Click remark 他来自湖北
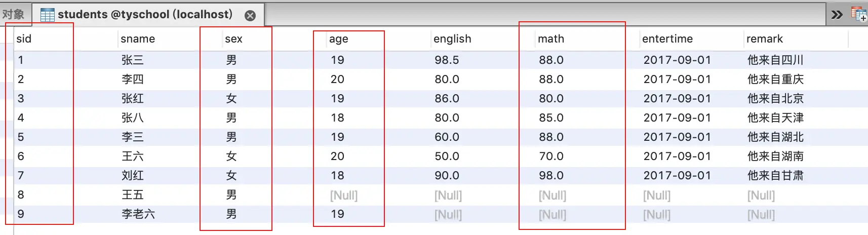The width and height of the screenshot is (868, 235). (x=775, y=137)
